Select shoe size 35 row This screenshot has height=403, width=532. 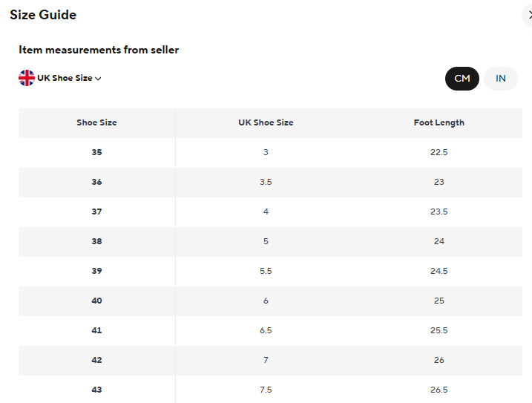tap(270, 152)
